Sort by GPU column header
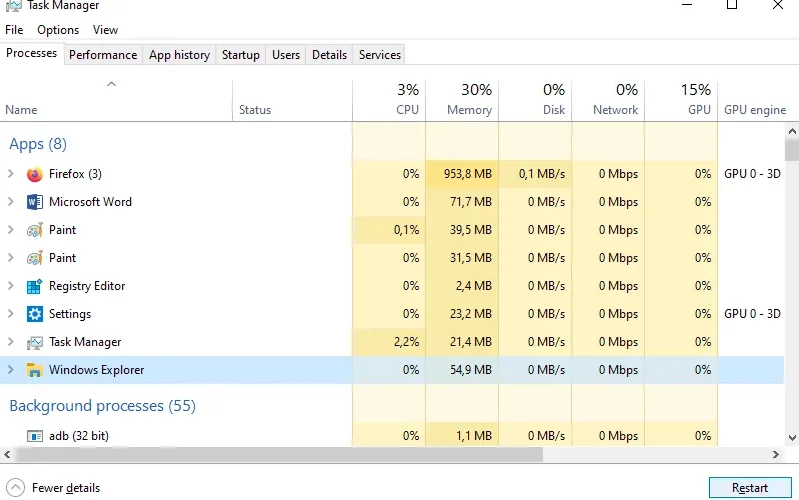The height and width of the screenshot is (500, 799). [x=681, y=101]
